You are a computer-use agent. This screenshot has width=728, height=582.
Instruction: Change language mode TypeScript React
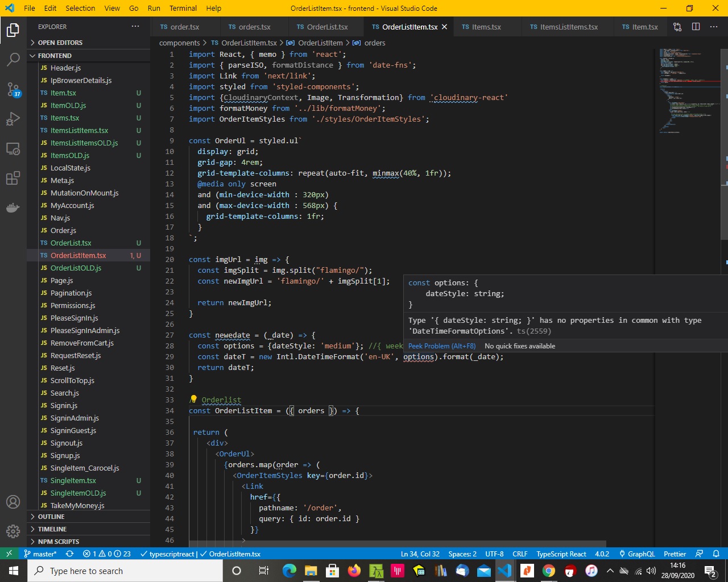[x=561, y=554]
